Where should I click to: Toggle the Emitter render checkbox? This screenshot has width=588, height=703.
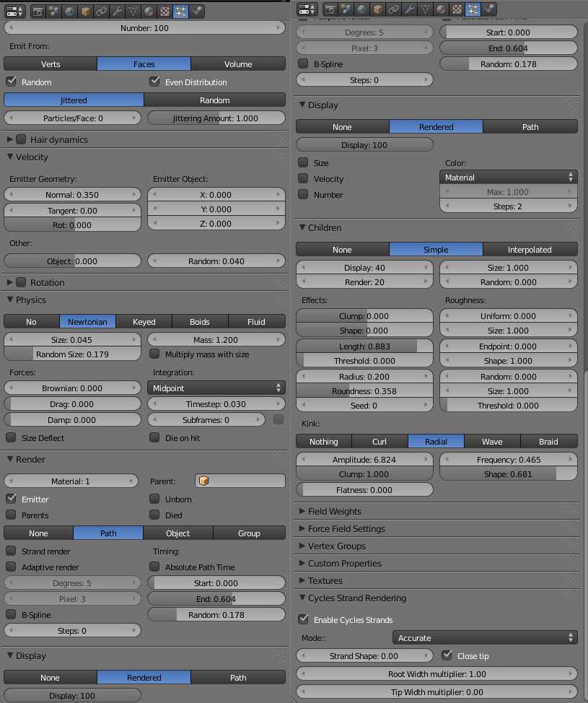click(12, 499)
